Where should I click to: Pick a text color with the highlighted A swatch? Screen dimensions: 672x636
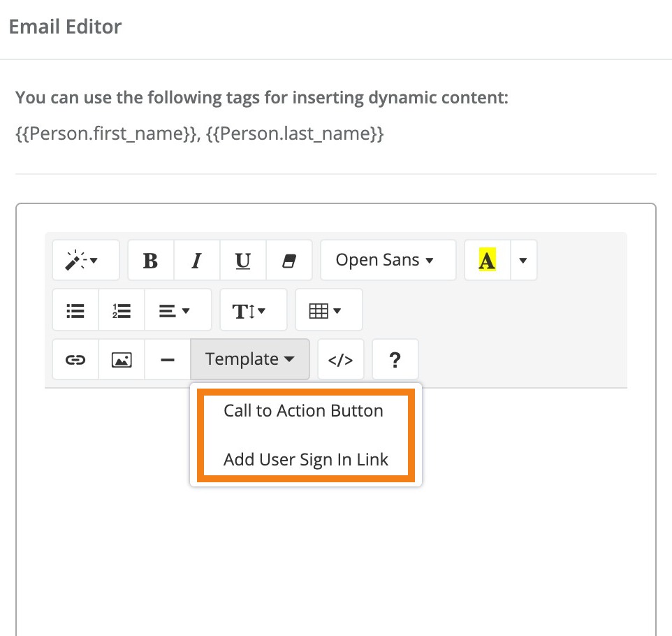[487, 260]
